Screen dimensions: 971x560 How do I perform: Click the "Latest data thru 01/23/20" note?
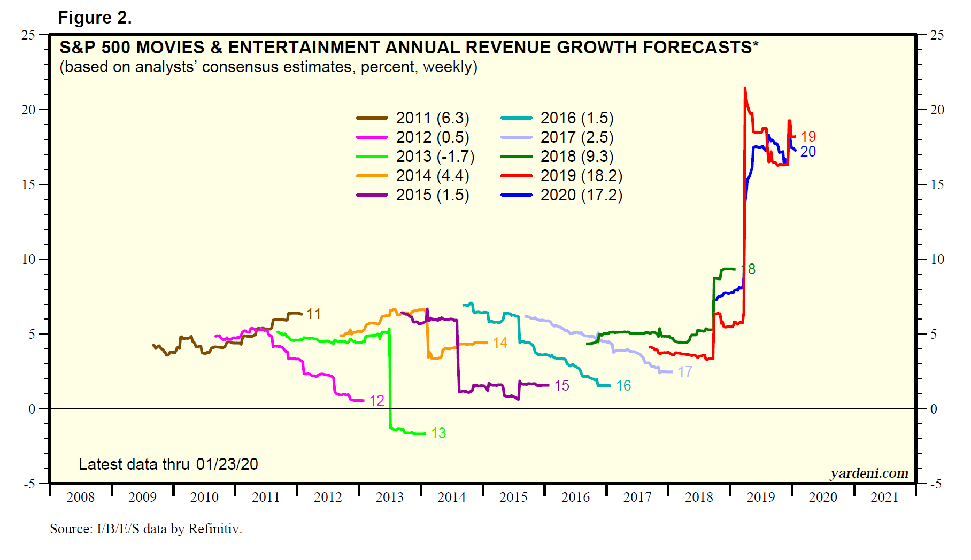[168, 464]
